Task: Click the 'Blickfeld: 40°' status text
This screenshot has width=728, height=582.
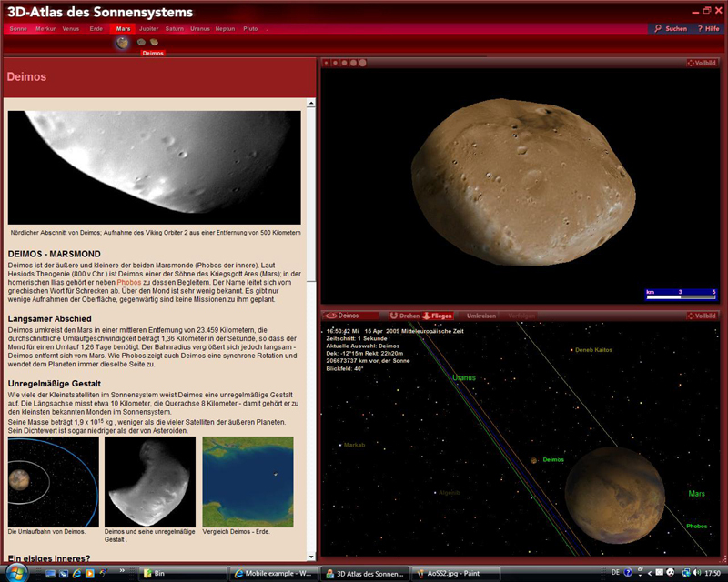Action: coord(345,368)
